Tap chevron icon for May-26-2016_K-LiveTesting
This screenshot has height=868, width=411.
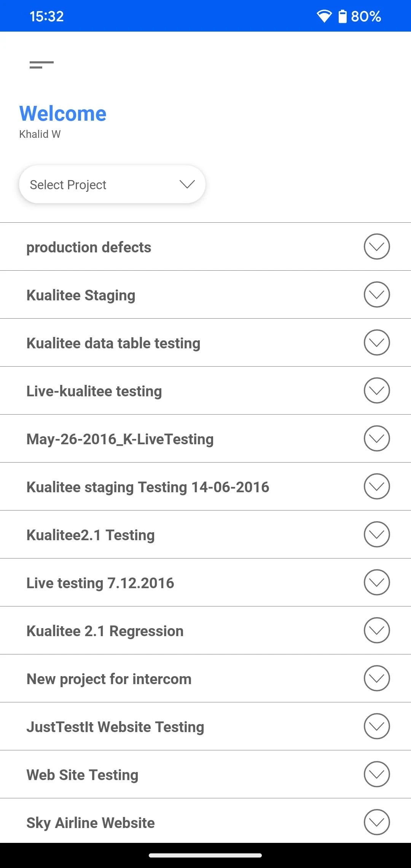click(377, 439)
